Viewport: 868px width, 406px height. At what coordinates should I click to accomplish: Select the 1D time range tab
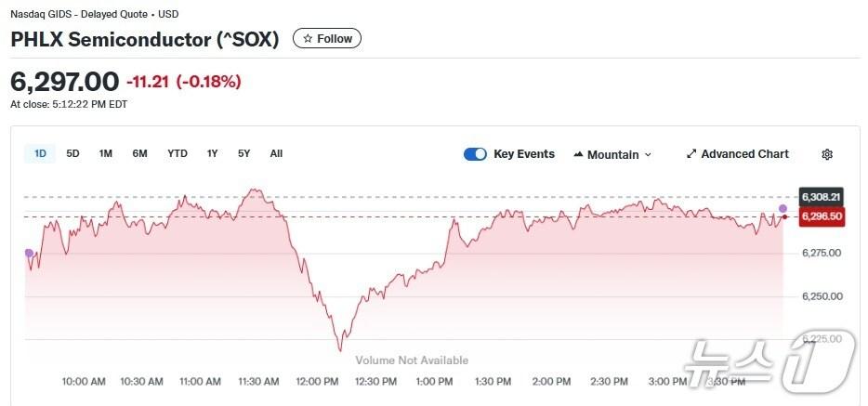tap(40, 153)
